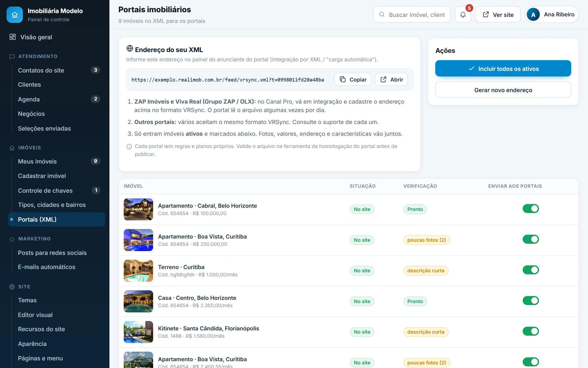Click Incluir todos os ativos button
Viewport: 588px width, 368px height.
(503, 68)
